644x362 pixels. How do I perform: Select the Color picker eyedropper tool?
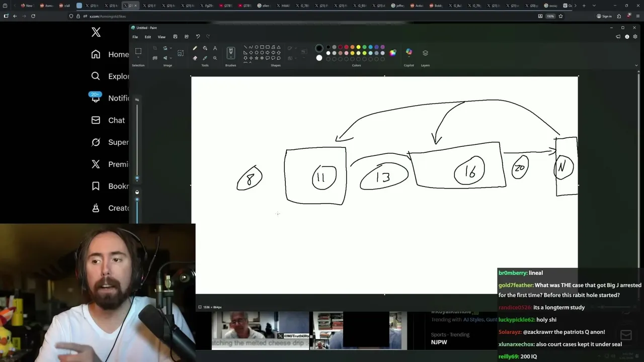pos(205,58)
